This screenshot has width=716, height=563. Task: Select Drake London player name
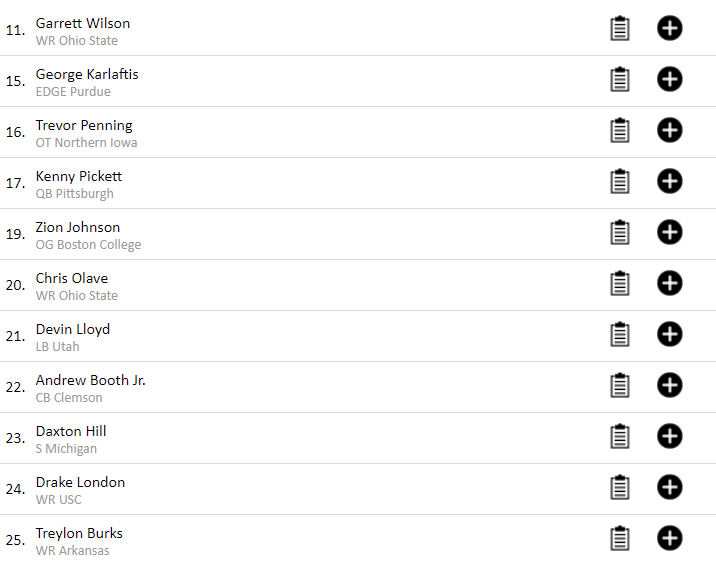[x=80, y=482]
